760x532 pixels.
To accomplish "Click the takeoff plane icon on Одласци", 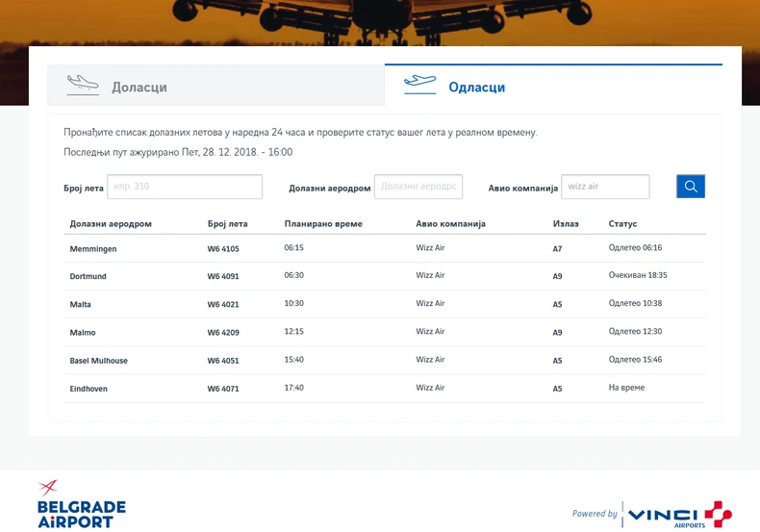I will (x=419, y=86).
